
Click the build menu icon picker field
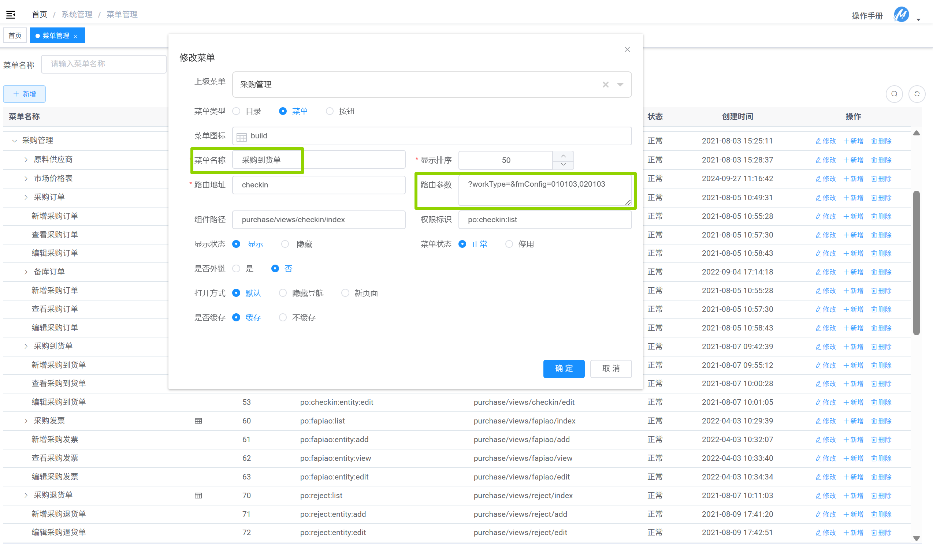point(431,136)
